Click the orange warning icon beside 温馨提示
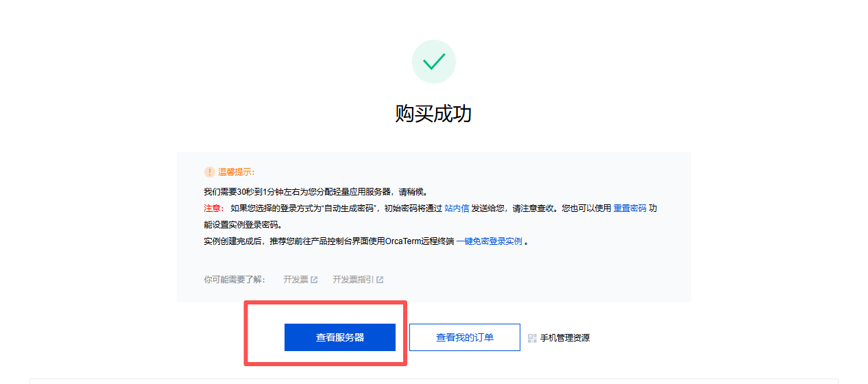This screenshot has height=384, width=868. 210,172
